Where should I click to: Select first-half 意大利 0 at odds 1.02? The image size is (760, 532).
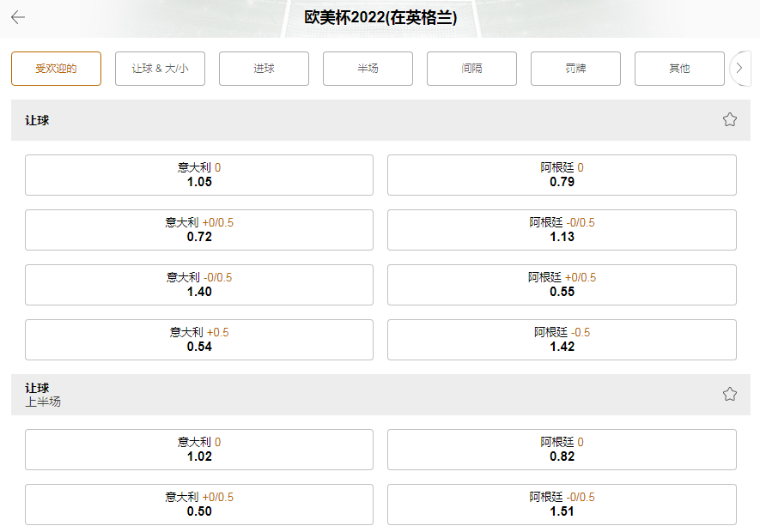point(198,450)
